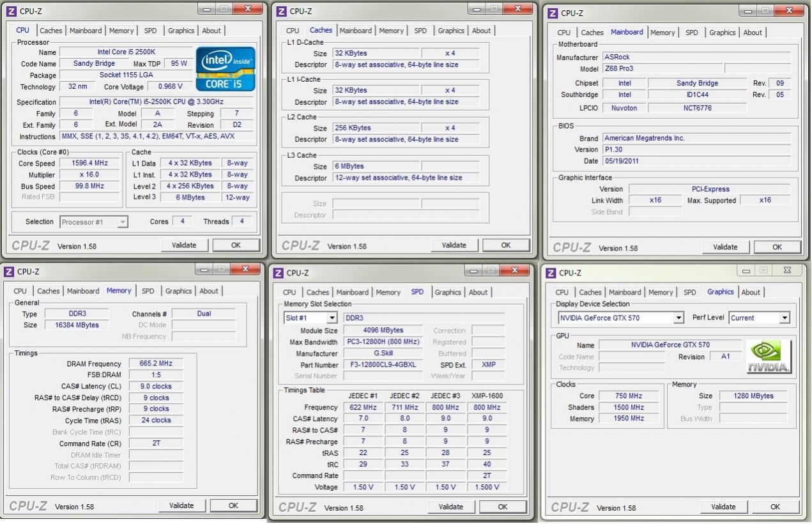Click the Multiplier x 16.0 value

click(x=89, y=174)
